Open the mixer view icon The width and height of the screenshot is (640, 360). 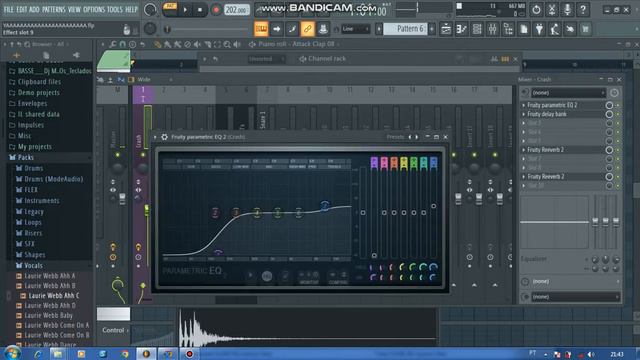(493, 29)
